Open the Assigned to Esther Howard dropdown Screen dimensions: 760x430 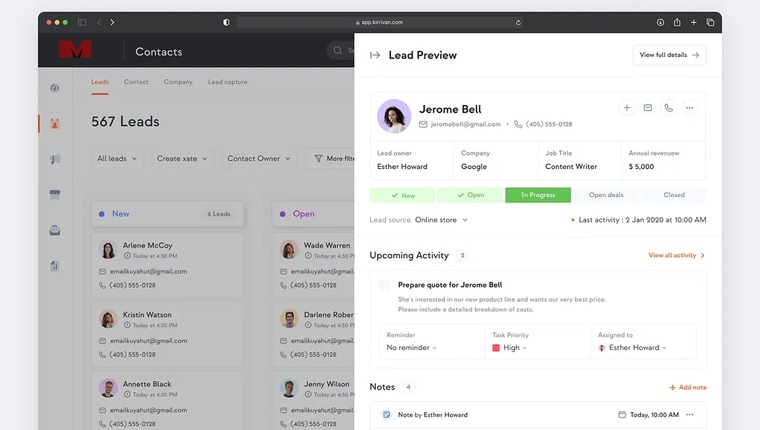(632, 348)
